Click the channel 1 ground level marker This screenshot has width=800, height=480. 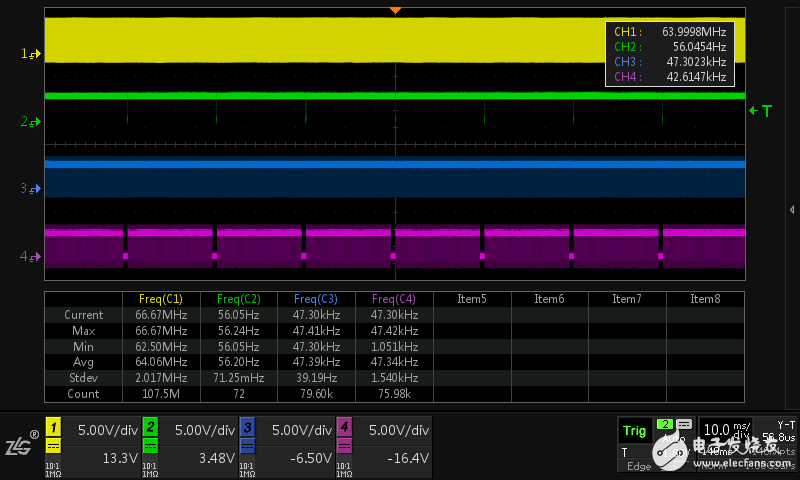30,53
